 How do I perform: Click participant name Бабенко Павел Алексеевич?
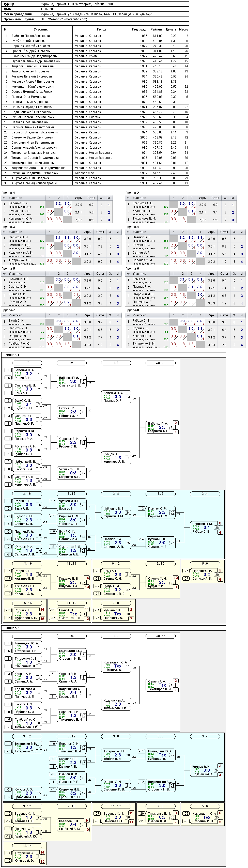coord(31,36)
